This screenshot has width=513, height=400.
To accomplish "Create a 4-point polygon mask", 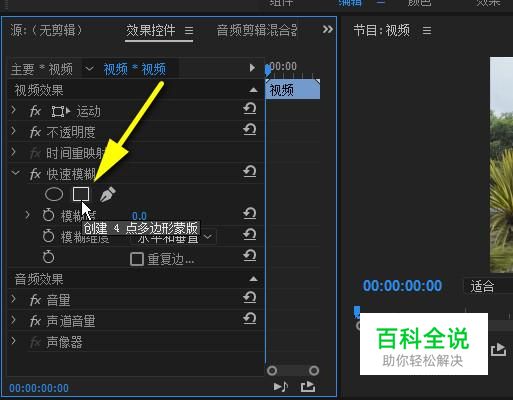I will [x=81, y=194].
